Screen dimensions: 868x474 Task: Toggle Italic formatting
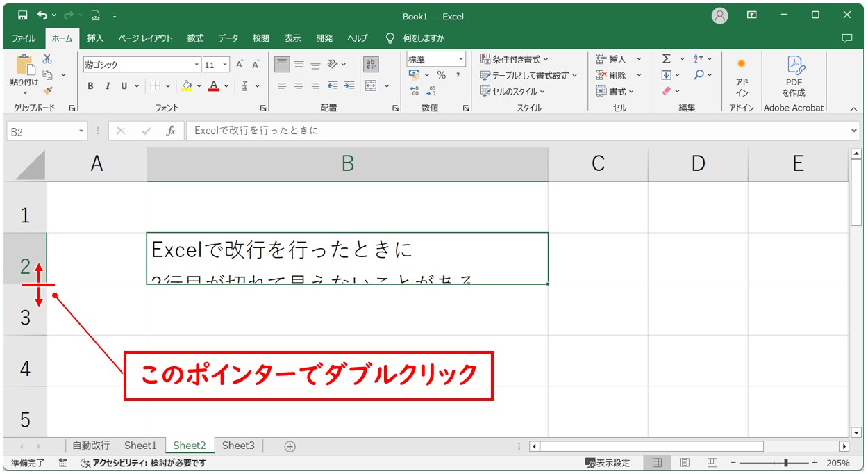pyautogui.click(x=108, y=86)
